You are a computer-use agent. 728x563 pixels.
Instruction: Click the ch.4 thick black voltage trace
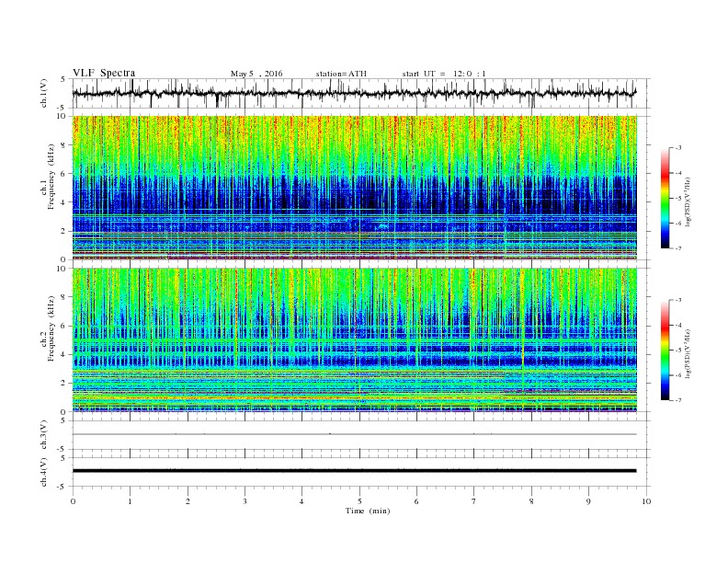[355, 471]
